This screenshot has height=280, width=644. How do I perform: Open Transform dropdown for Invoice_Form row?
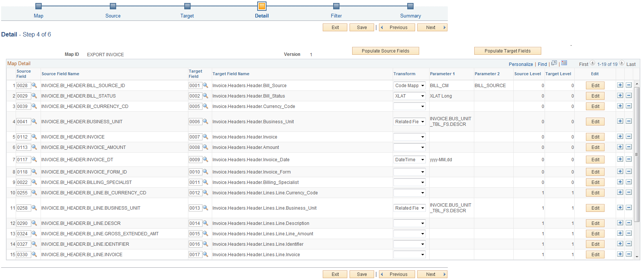409,172
